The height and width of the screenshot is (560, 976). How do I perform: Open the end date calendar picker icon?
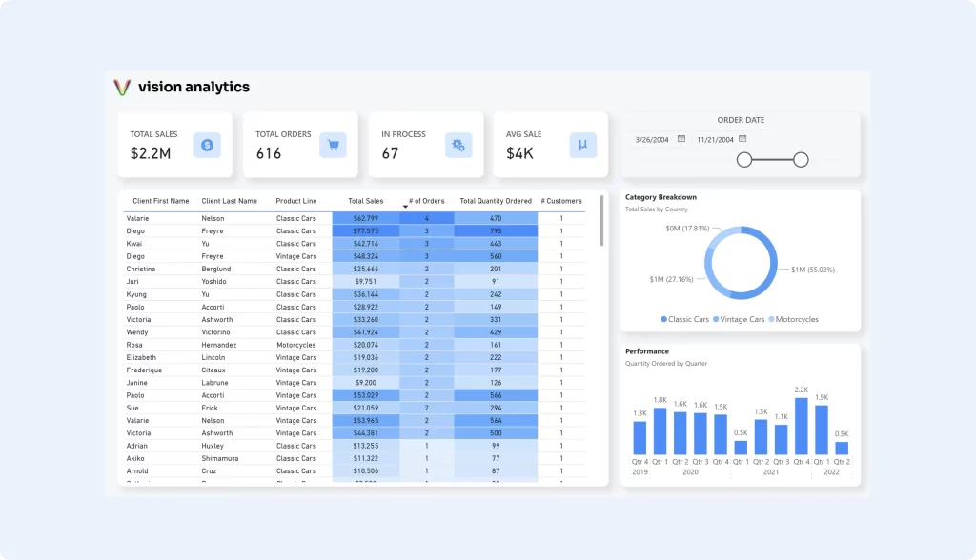(x=742, y=139)
